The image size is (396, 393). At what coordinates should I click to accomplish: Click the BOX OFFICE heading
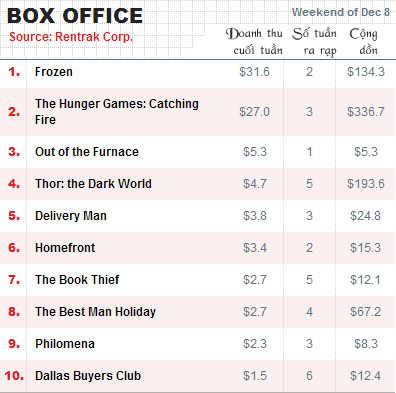(75, 16)
